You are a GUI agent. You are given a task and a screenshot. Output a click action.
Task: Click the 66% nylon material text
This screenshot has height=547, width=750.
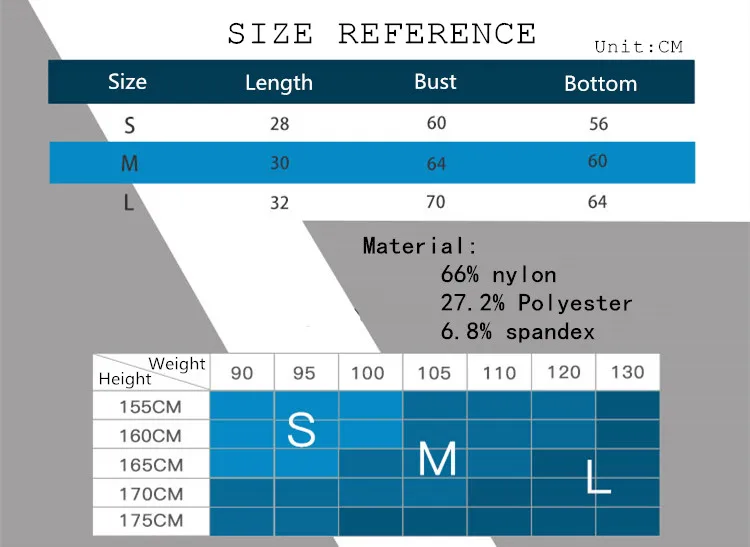(x=498, y=274)
